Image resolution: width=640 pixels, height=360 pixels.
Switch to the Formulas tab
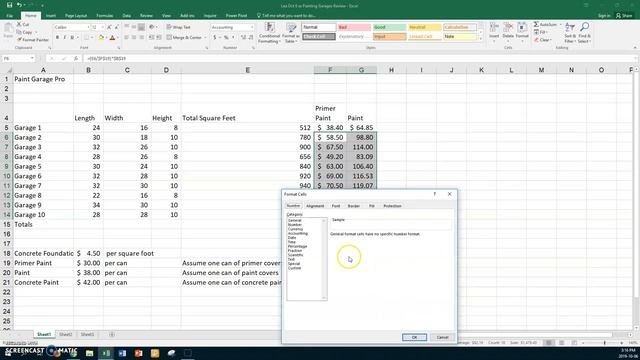tap(105, 16)
